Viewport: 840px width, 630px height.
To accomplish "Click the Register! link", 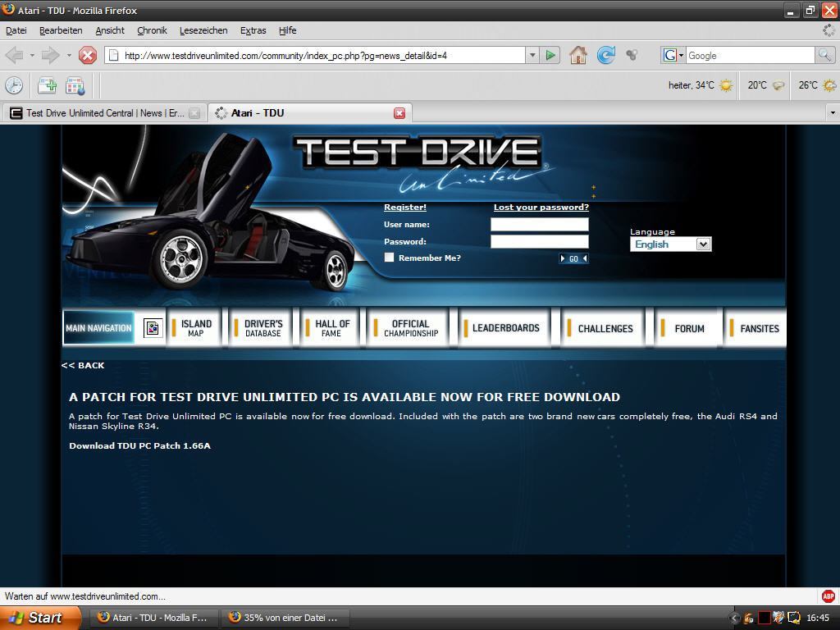I will coord(405,208).
